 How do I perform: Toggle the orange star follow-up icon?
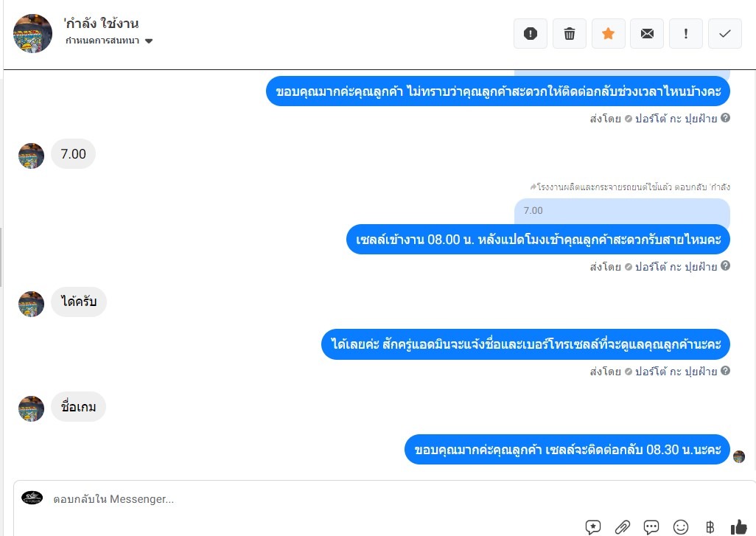(x=609, y=34)
